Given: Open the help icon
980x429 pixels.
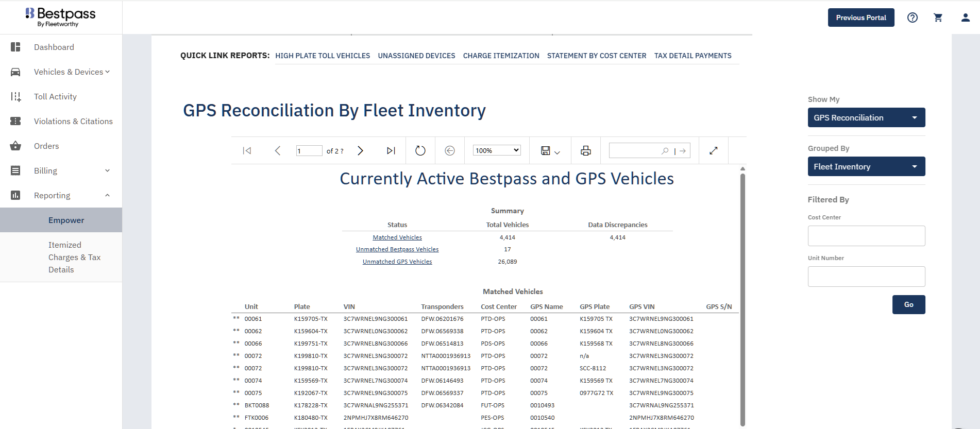Looking at the screenshot, I should click(x=912, y=18).
